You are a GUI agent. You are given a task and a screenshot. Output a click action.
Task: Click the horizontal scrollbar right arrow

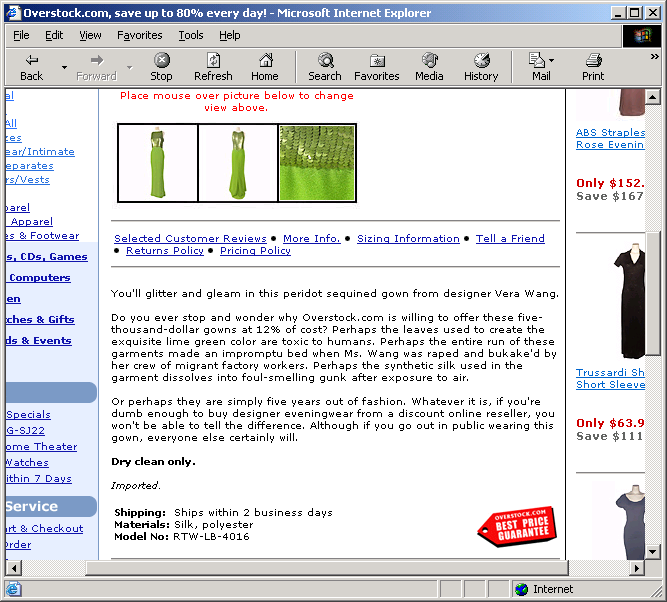tap(637, 568)
